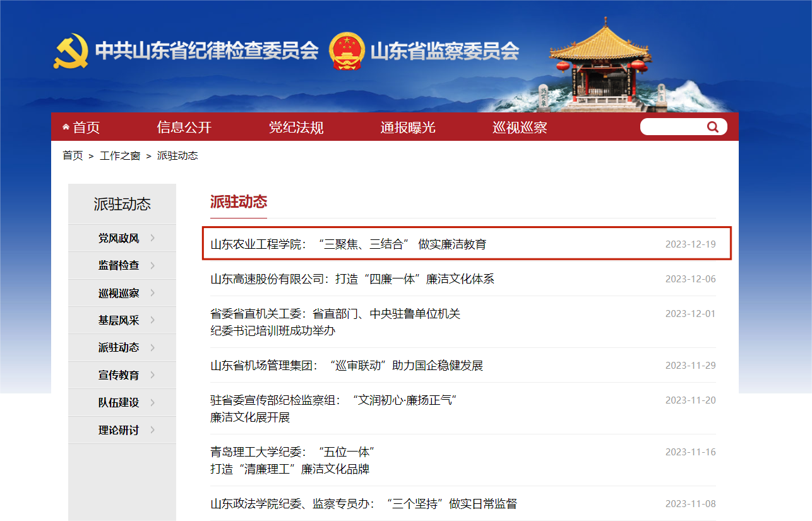Click the search magnifier icon
Screen dimensions: 812x521
(x=713, y=127)
